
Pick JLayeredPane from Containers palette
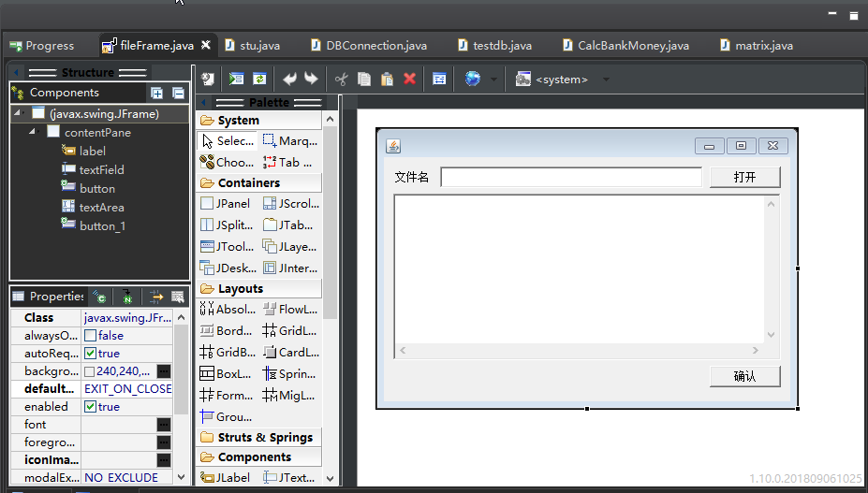pos(289,247)
